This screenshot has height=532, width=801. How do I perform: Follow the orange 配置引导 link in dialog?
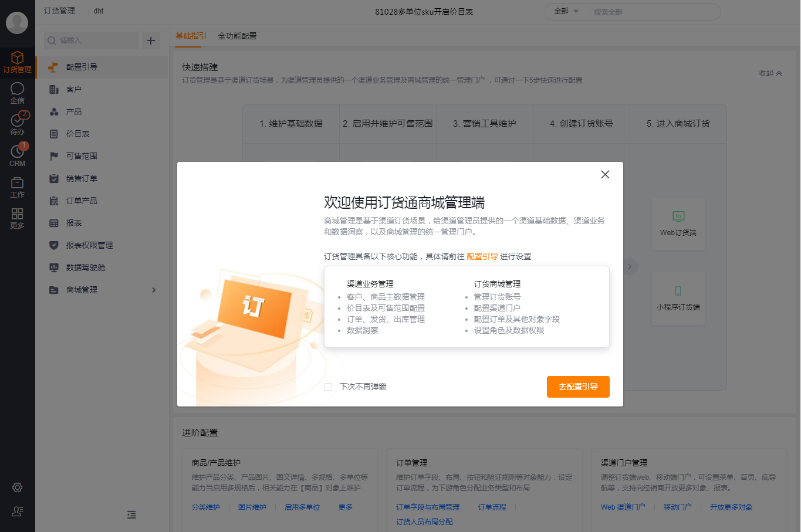pyautogui.click(x=482, y=256)
